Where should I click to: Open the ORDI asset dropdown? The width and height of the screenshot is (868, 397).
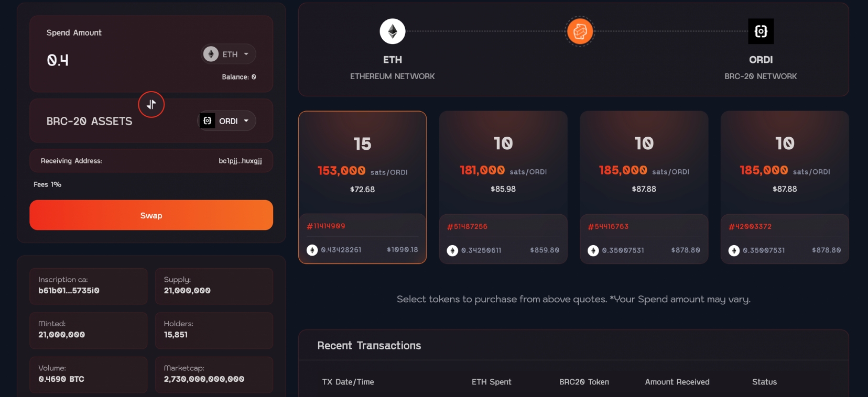227,121
